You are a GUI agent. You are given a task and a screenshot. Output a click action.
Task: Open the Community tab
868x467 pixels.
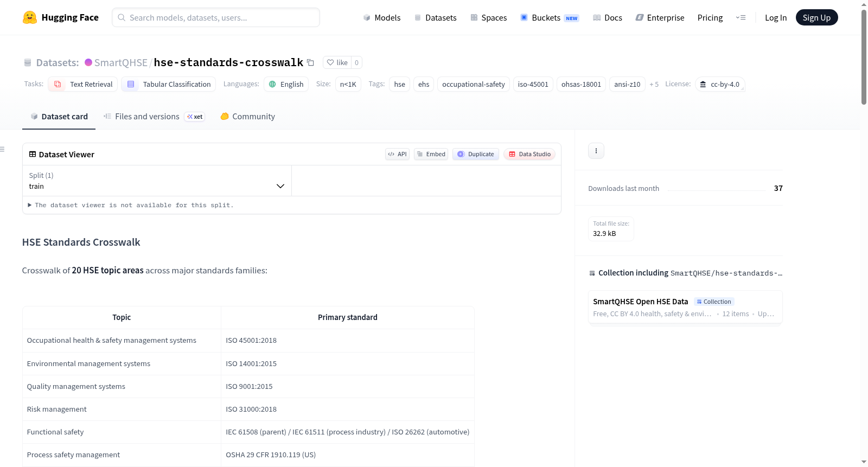click(x=247, y=117)
